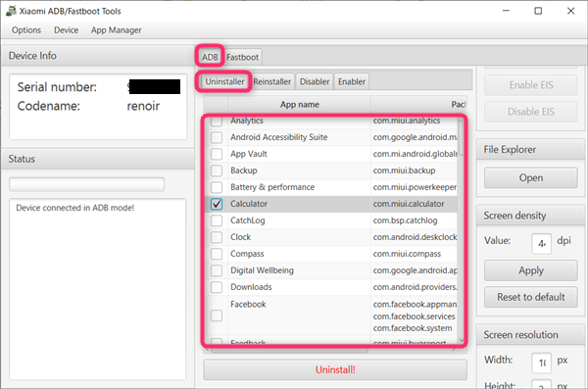Screen dimensions: 588x389
Task: Switch to the Fastboot tab
Action: coord(243,57)
